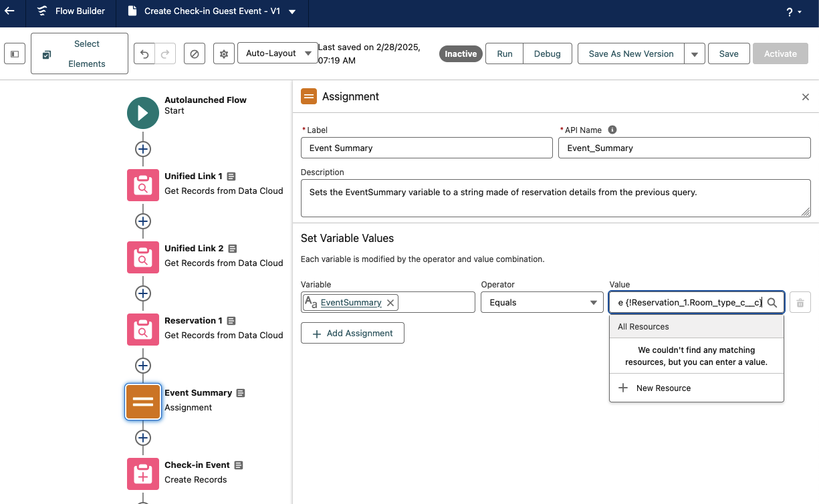Screen dimensions: 819x504
Task: Expand the Save As New Version arrow
Action: (695, 53)
